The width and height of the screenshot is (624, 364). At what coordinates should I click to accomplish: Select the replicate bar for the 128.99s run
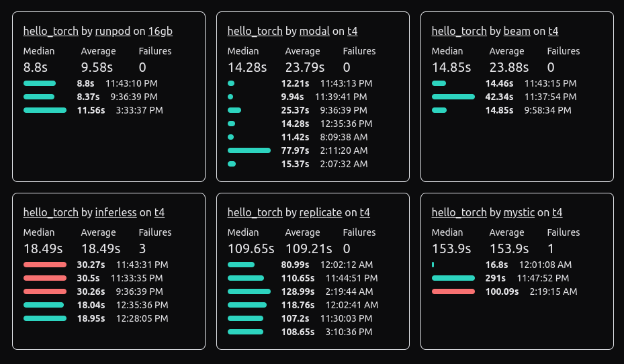click(249, 291)
